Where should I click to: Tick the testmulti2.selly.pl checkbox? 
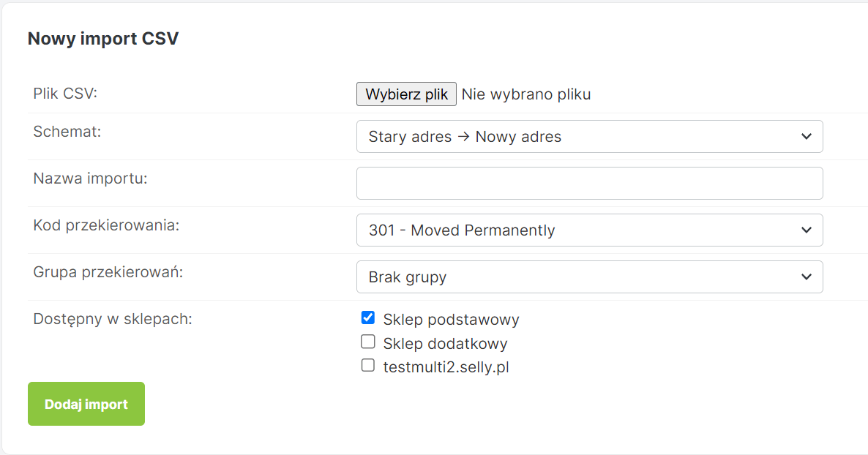click(368, 365)
